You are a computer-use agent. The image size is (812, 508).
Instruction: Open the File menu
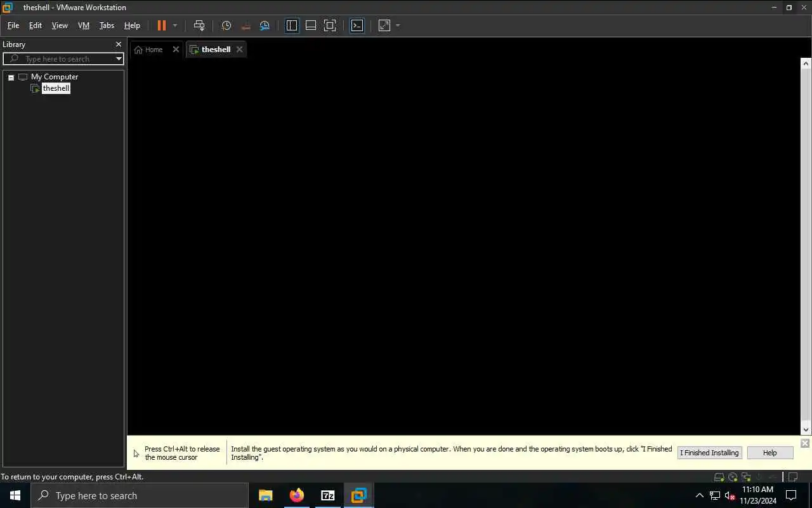13,25
